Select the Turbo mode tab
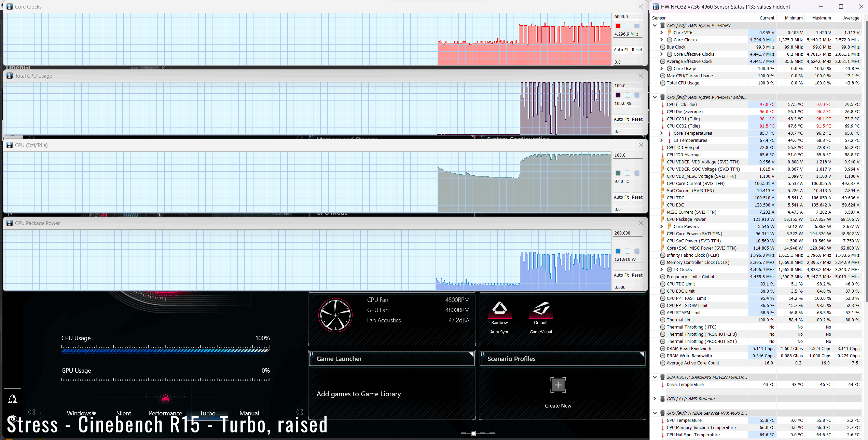 point(207,413)
